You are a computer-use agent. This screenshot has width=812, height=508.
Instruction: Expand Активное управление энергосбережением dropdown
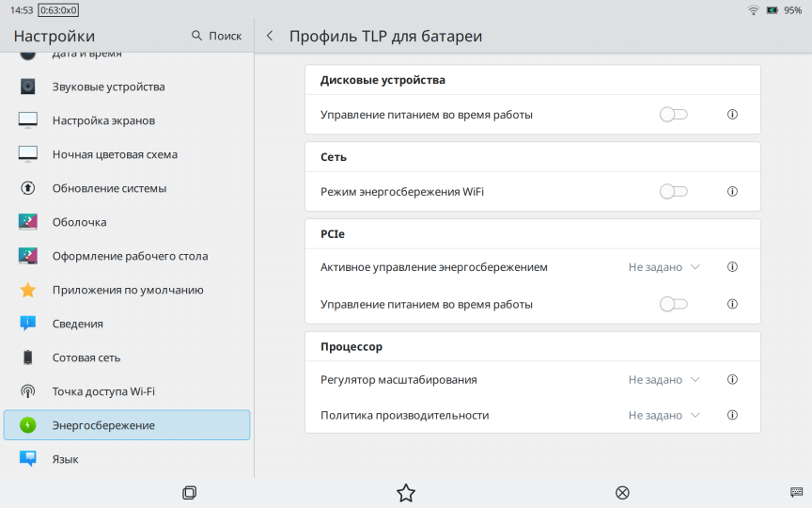coord(664,267)
